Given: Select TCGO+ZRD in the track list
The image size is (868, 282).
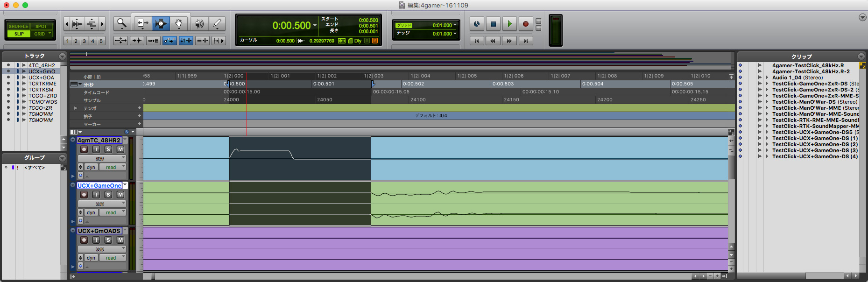Looking at the screenshot, I should click(42, 96).
